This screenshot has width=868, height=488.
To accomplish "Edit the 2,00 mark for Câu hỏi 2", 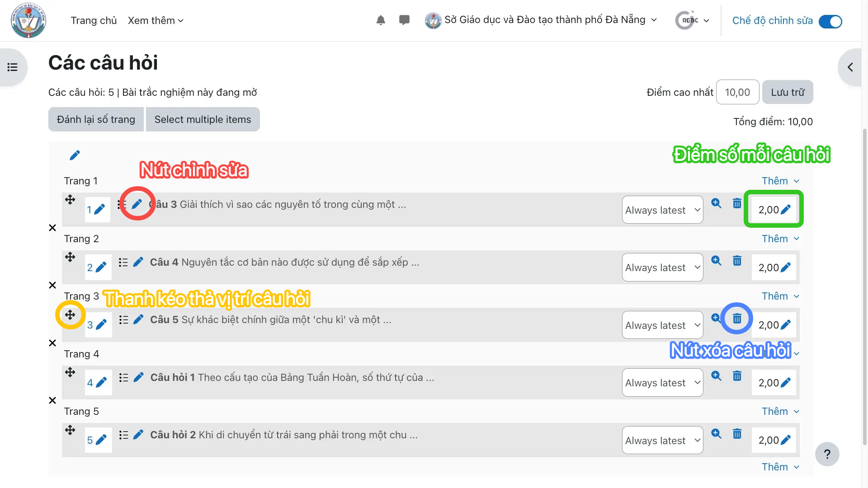I will 786,440.
